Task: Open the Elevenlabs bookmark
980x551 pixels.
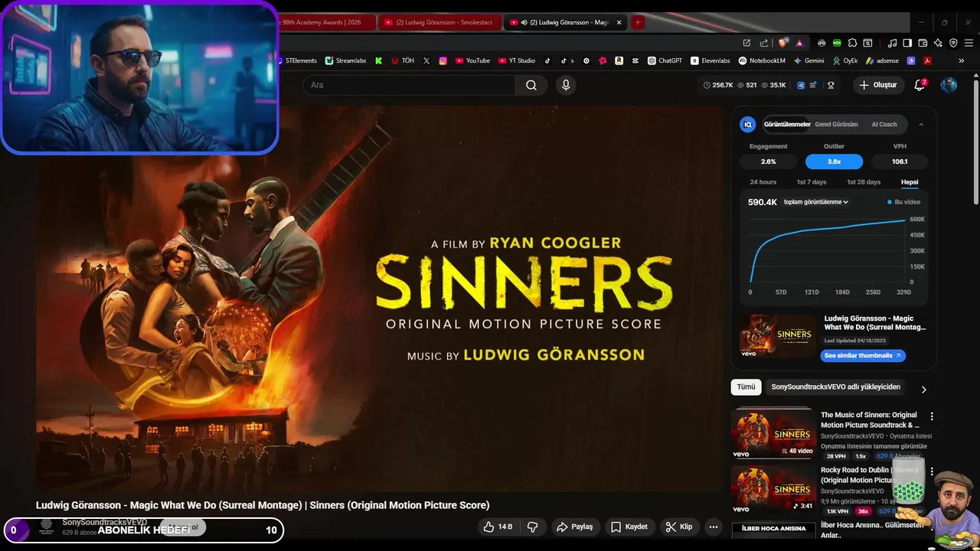Action: (x=710, y=60)
